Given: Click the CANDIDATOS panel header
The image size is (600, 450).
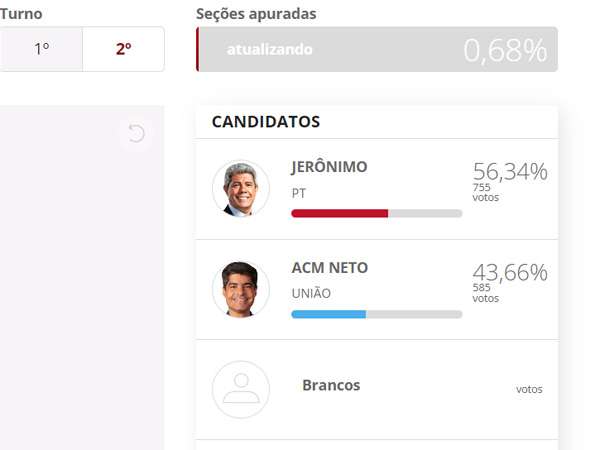Looking at the screenshot, I should [x=266, y=122].
